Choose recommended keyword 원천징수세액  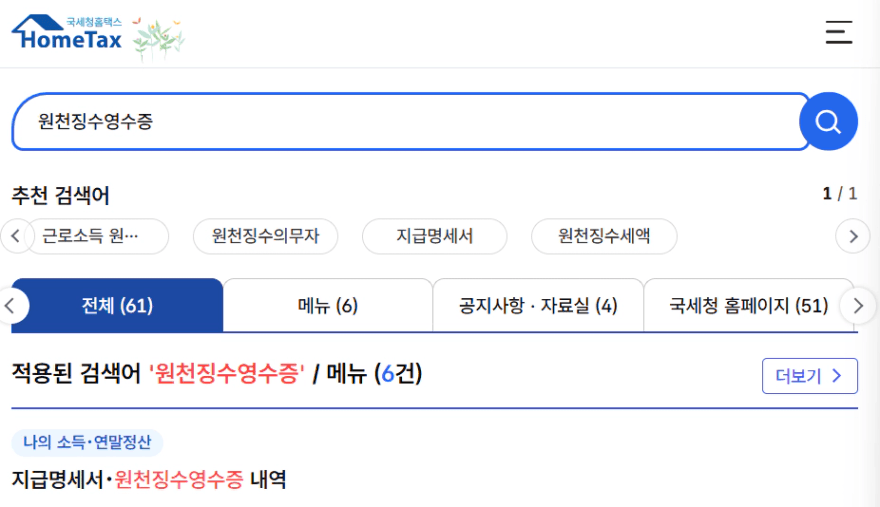[604, 236]
